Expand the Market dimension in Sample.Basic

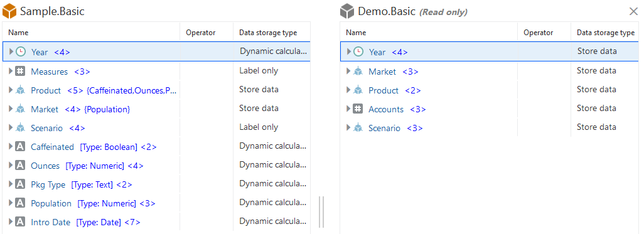click(x=11, y=109)
